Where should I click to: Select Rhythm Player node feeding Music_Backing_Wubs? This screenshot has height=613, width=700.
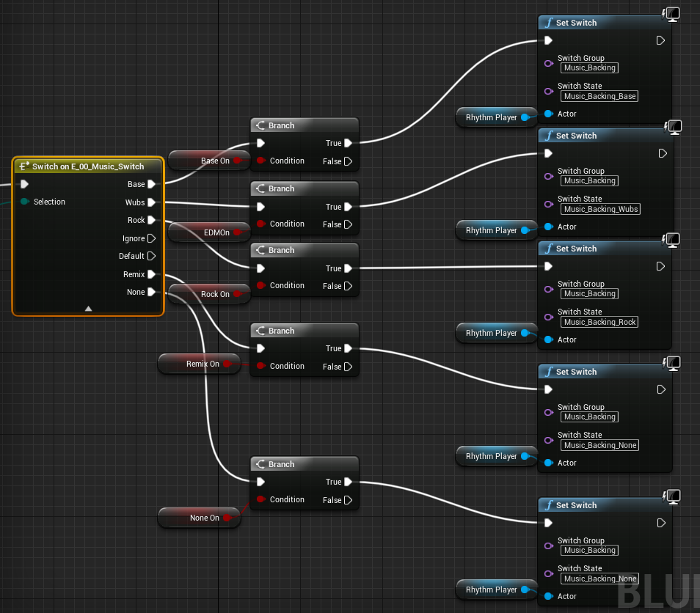497,230
